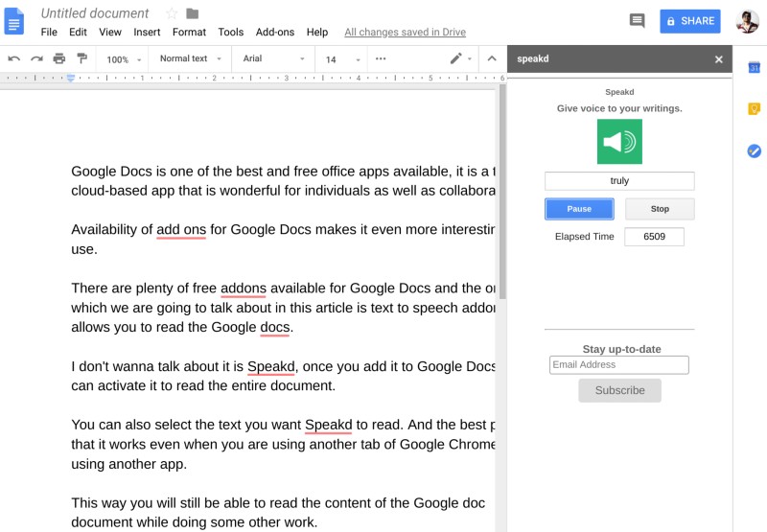The image size is (767, 532).
Task: Move document using the folder icon
Action: tap(193, 13)
